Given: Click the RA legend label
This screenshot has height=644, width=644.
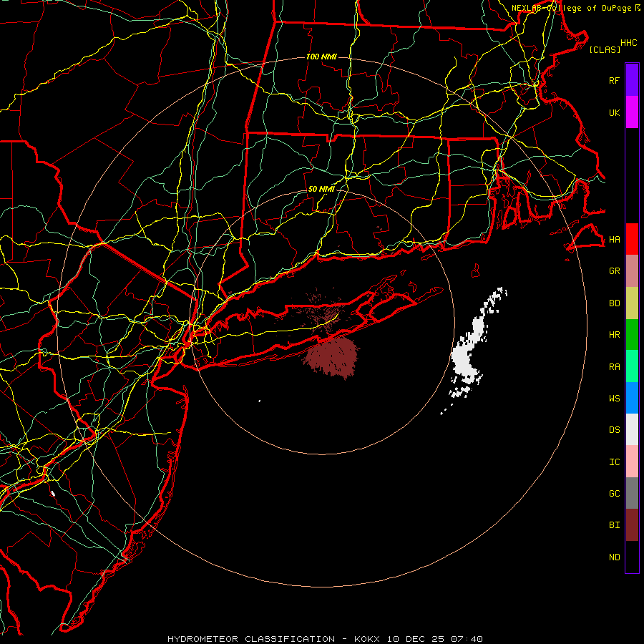Looking at the screenshot, I should click(614, 367).
